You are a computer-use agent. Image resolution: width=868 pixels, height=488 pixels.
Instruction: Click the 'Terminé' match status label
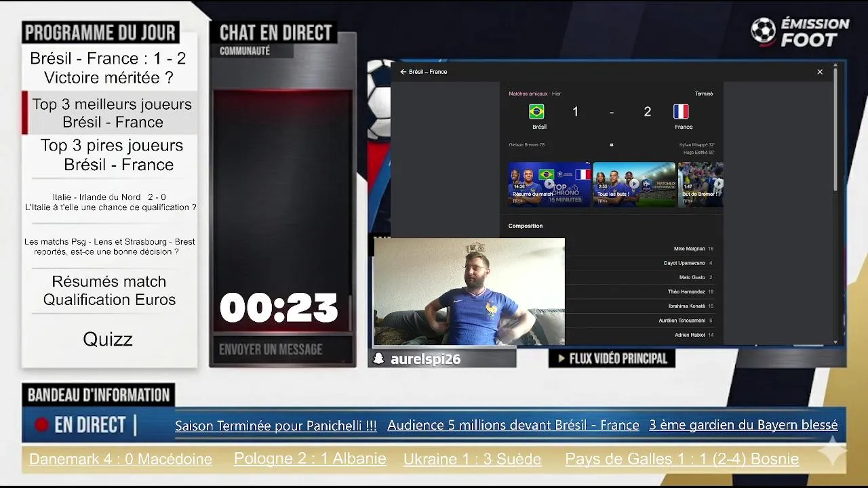[704, 94]
